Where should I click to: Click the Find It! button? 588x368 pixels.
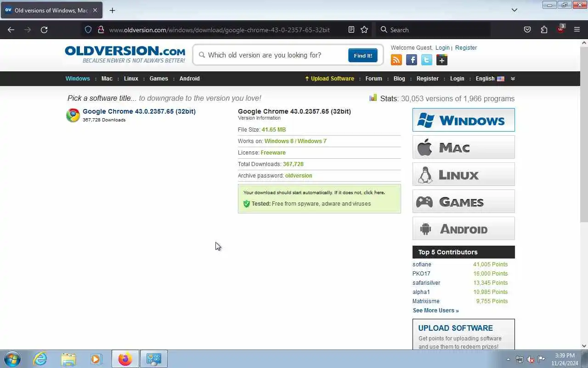(363, 55)
